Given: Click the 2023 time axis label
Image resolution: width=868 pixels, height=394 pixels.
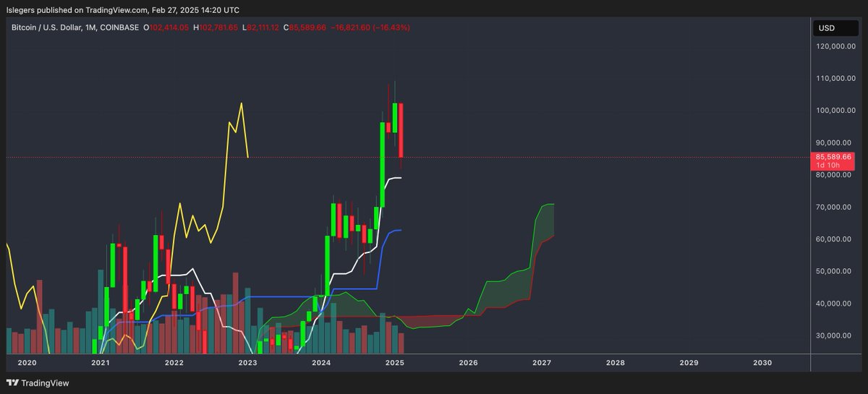Looking at the screenshot, I should pyautogui.click(x=247, y=362).
